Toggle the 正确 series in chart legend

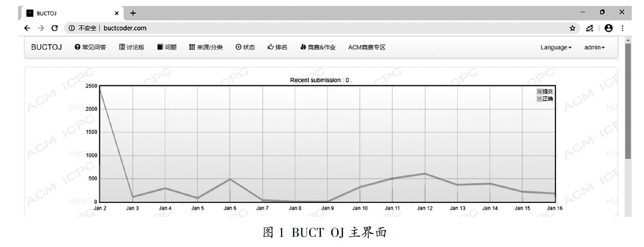click(x=545, y=99)
